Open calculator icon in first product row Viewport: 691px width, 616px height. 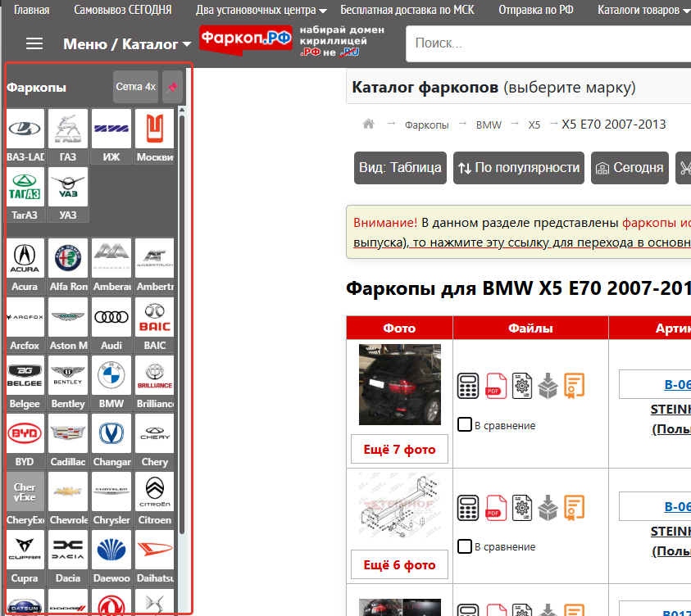pyautogui.click(x=468, y=386)
